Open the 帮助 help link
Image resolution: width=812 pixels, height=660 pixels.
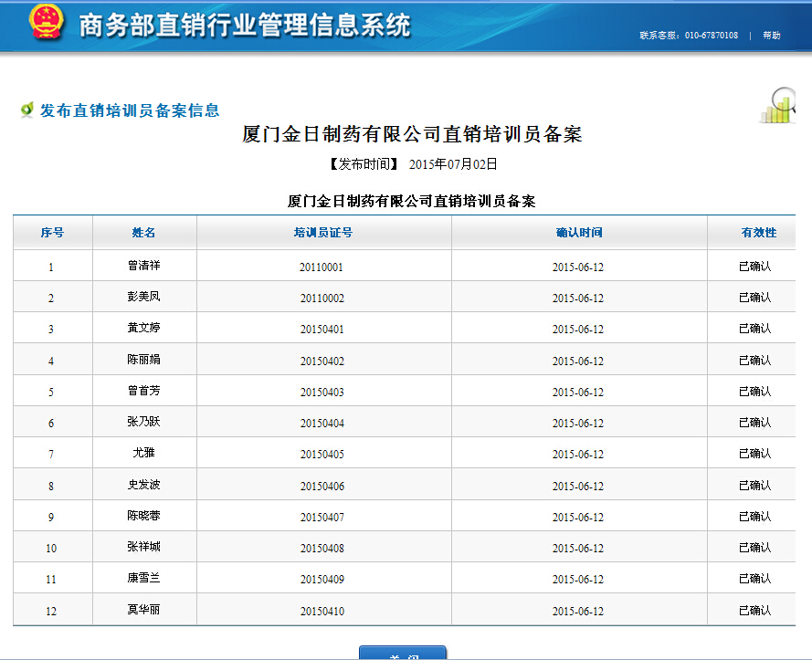[x=771, y=36]
